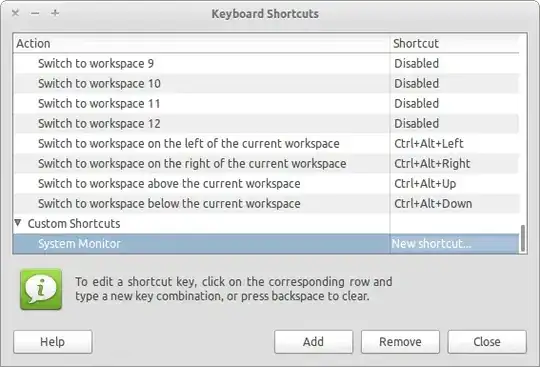Collapse the Custom Shortcuts group
Image resolution: width=540 pixels, height=367 pixels.
pyautogui.click(x=18, y=223)
